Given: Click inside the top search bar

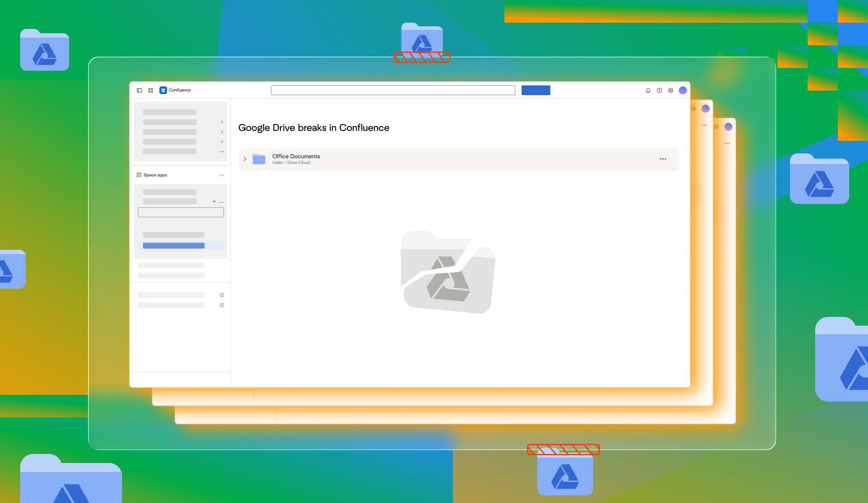Looking at the screenshot, I should point(393,90).
